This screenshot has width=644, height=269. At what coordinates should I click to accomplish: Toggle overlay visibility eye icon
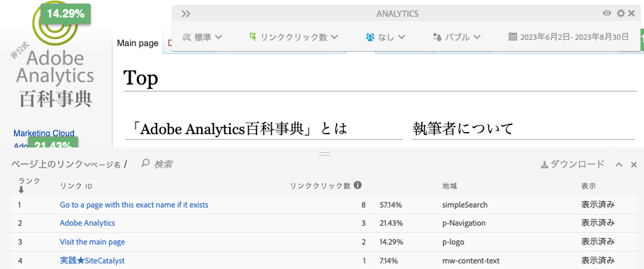[x=606, y=13]
